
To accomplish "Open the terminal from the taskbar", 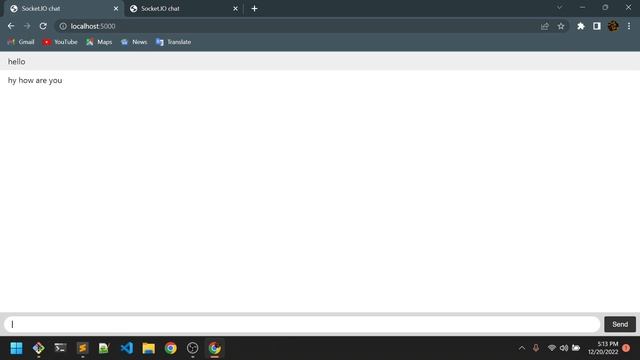I will click(x=60, y=348).
